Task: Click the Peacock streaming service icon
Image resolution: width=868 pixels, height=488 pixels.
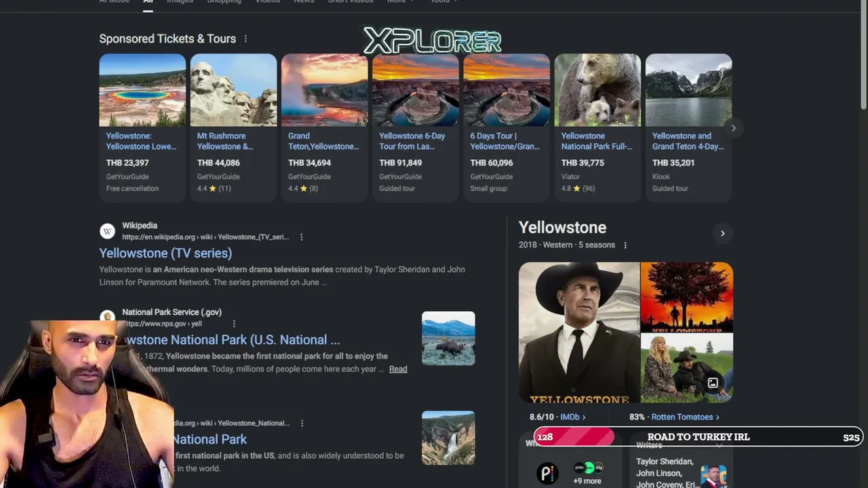Action: [547, 472]
